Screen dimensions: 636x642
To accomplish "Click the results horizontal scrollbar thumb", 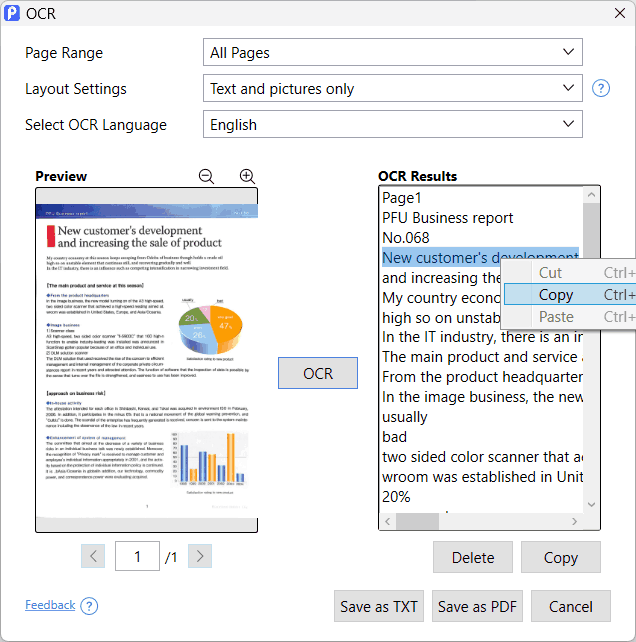I will (417, 521).
